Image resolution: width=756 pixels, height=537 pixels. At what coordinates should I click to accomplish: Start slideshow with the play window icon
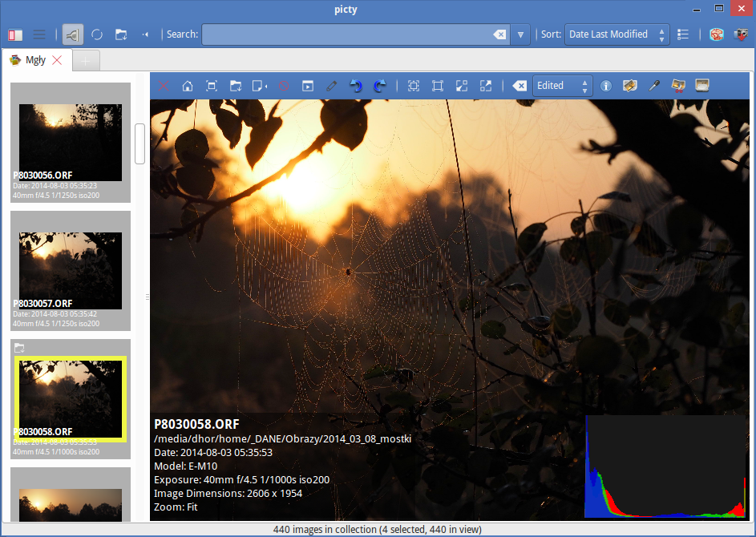tap(308, 86)
